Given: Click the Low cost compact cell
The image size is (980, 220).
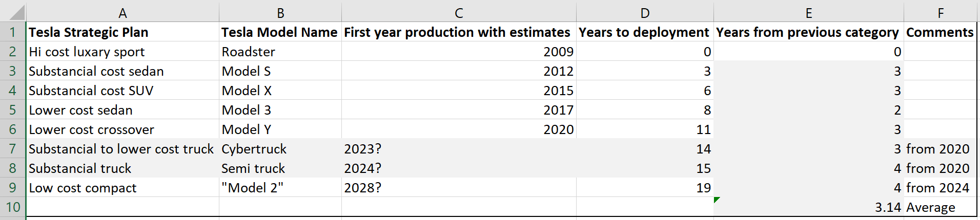Looking at the screenshot, I should (122, 188).
